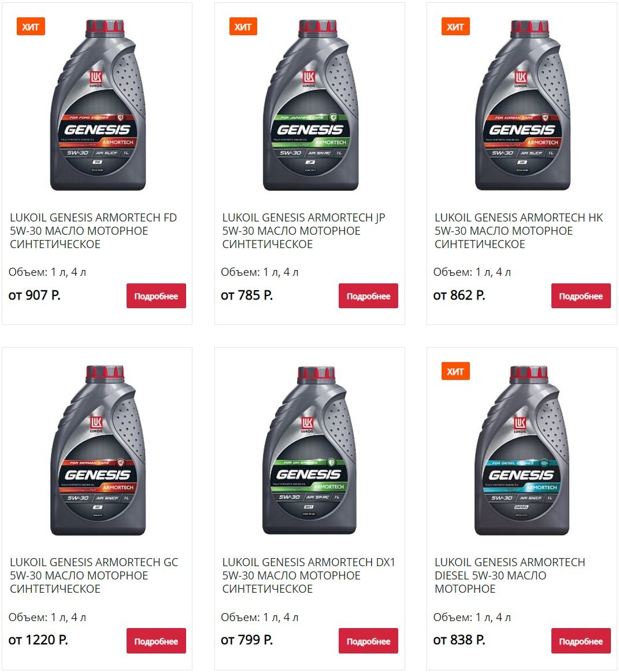Click Подробнее for Armortech JP at 785 Р.
This screenshot has width=619, height=672.
[368, 296]
